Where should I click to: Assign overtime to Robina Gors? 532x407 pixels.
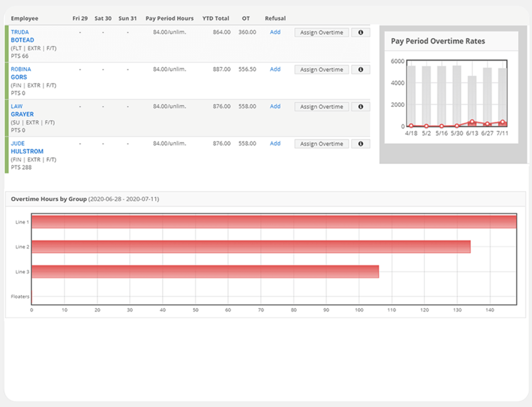pyautogui.click(x=321, y=69)
